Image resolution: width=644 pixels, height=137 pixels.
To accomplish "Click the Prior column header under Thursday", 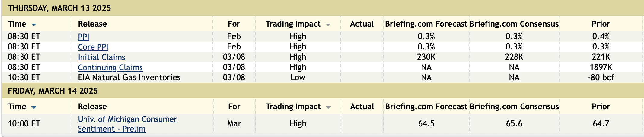I will [601, 24].
